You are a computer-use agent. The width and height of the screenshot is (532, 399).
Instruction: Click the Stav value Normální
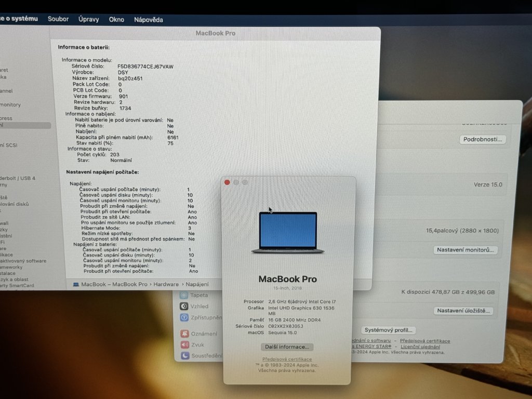click(121, 160)
